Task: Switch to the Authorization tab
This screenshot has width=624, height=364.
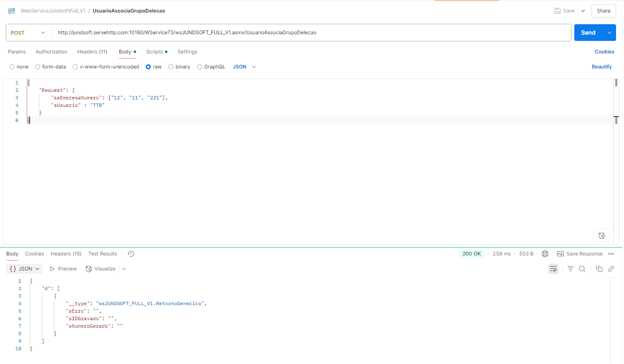Action: pyautogui.click(x=51, y=52)
